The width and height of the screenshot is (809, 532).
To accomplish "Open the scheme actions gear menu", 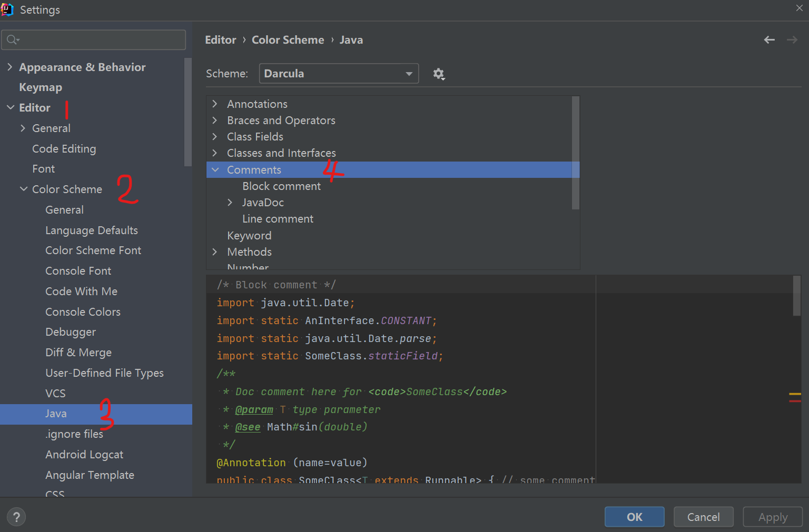I will pos(439,74).
